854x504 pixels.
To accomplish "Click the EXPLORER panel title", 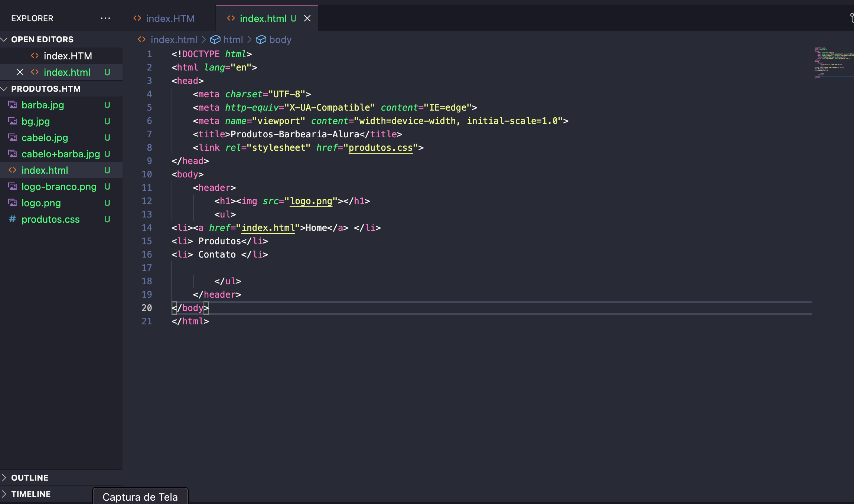I will point(32,18).
